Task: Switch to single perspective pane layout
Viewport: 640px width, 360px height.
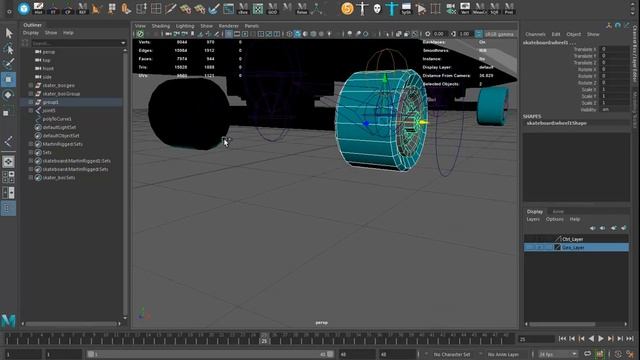Action: tap(8, 162)
